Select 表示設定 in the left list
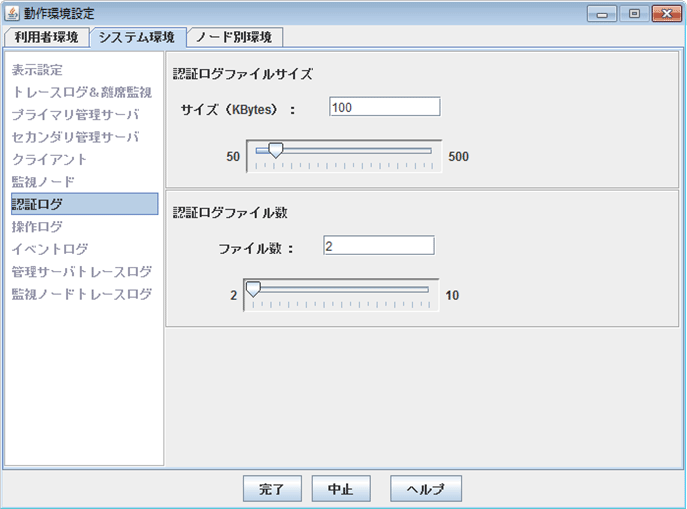The width and height of the screenshot is (687, 509). pos(36,71)
